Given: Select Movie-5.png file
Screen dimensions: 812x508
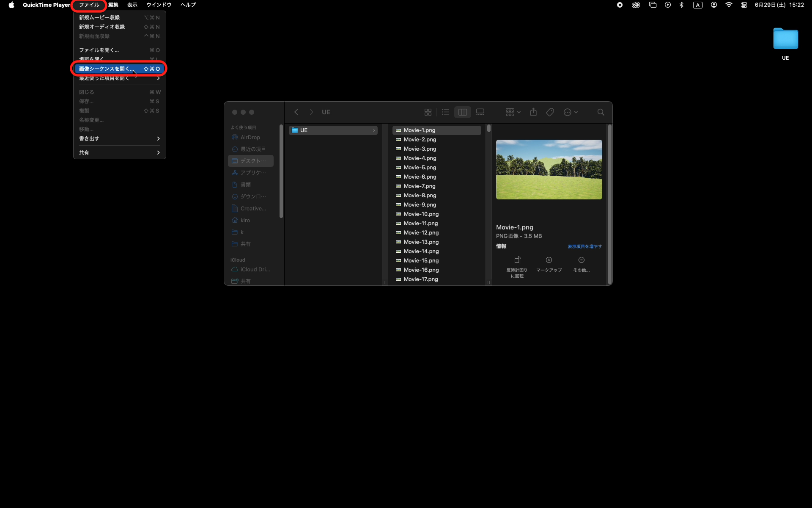Looking at the screenshot, I should coord(437,167).
